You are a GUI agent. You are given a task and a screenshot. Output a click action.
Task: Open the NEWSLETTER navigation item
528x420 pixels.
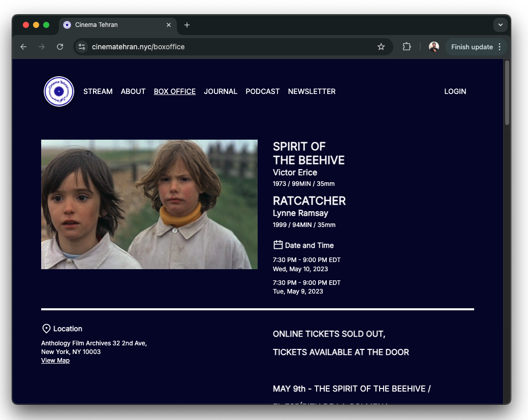(x=312, y=91)
